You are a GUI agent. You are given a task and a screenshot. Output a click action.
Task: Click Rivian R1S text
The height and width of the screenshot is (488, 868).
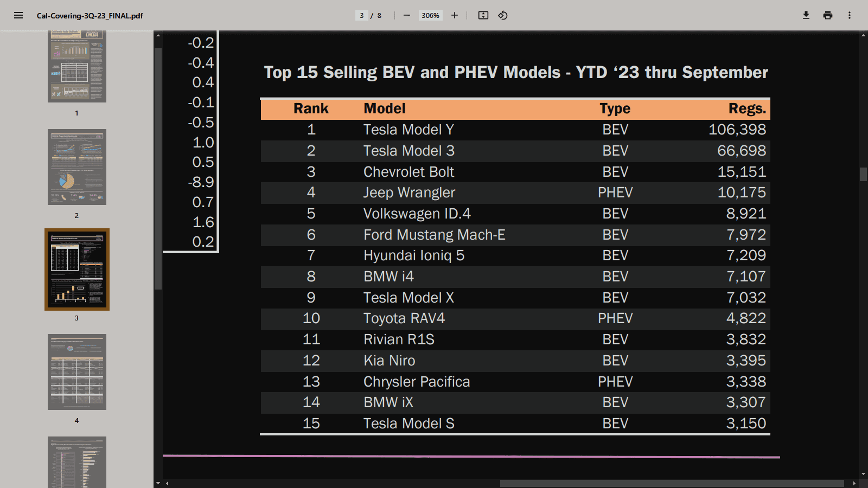[x=399, y=339]
